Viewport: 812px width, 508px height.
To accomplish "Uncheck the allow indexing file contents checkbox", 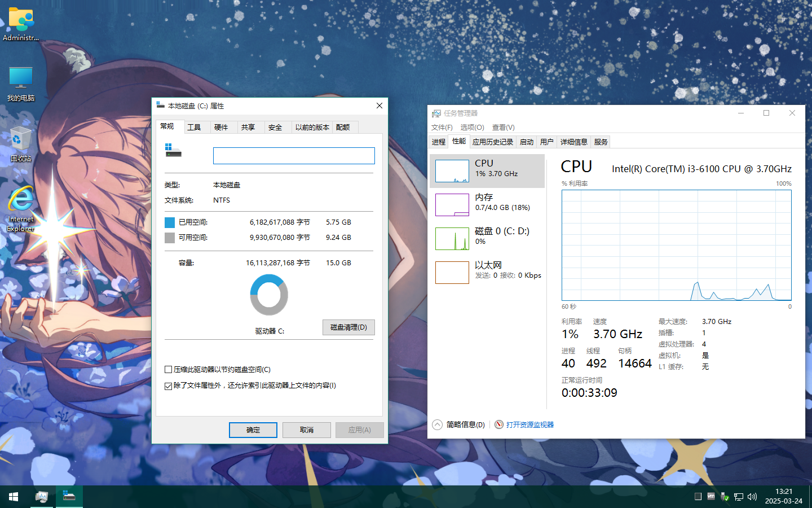I will point(168,386).
